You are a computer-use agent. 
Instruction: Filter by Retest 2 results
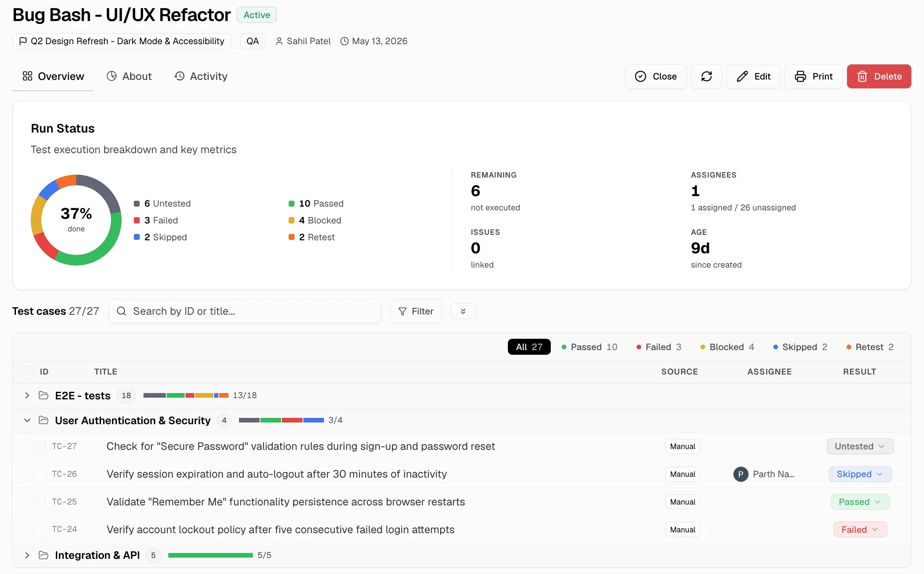coord(869,347)
